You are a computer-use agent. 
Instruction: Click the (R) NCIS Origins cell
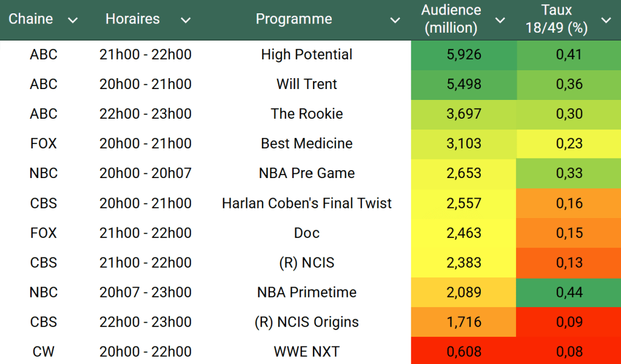pos(306,322)
